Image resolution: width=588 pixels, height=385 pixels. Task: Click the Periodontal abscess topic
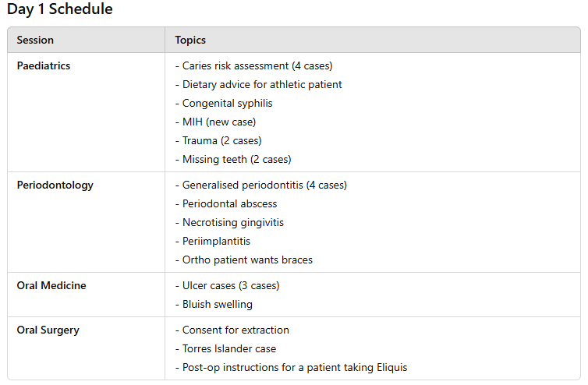point(226,204)
